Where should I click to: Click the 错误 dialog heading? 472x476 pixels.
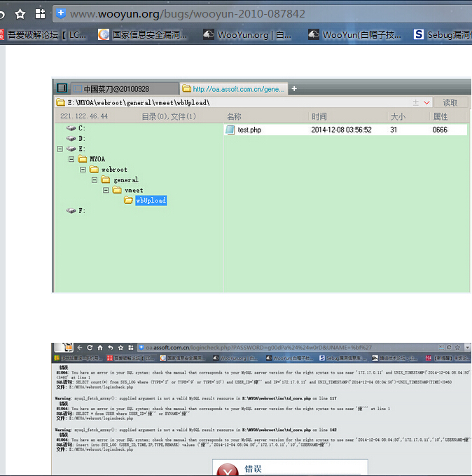[x=253, y=469]
